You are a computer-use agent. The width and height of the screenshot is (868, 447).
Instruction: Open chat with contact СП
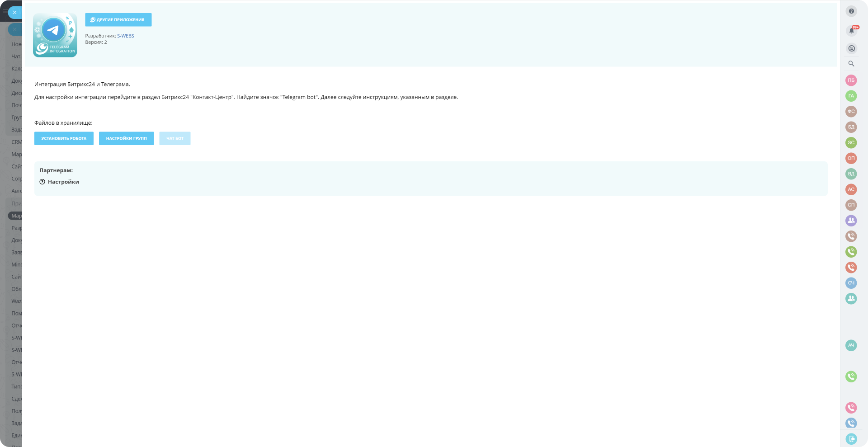(x=851, y=205)
